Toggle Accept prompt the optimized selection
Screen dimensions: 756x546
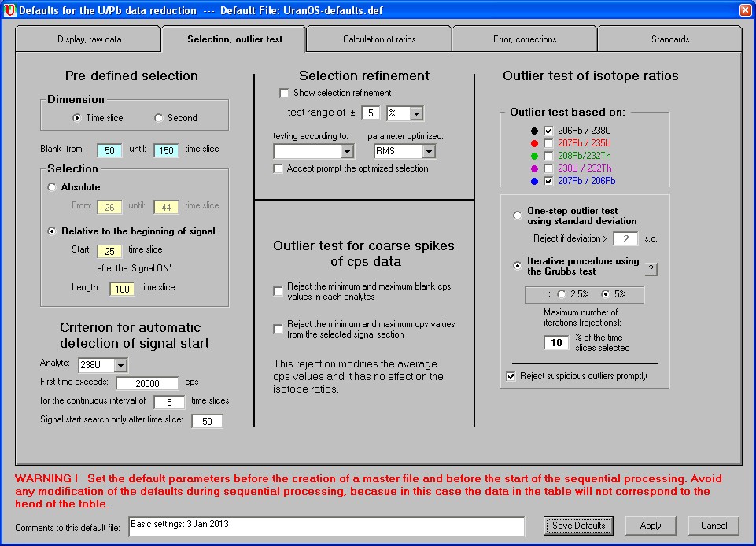coord(278,169)
